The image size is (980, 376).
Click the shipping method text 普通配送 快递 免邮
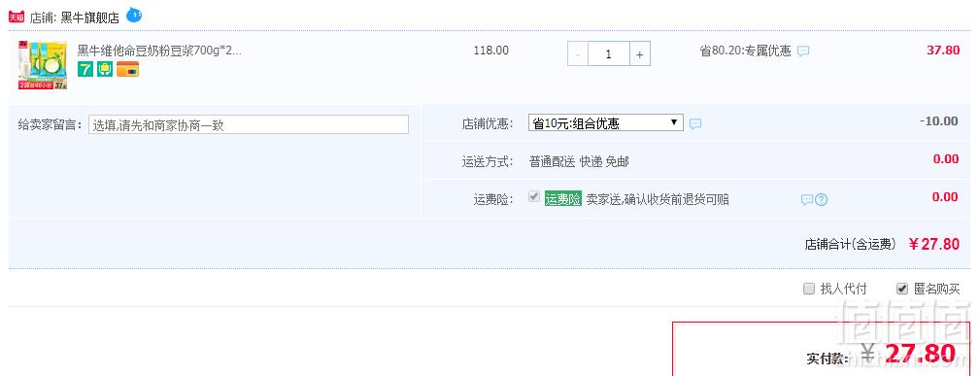pos(579,162)
